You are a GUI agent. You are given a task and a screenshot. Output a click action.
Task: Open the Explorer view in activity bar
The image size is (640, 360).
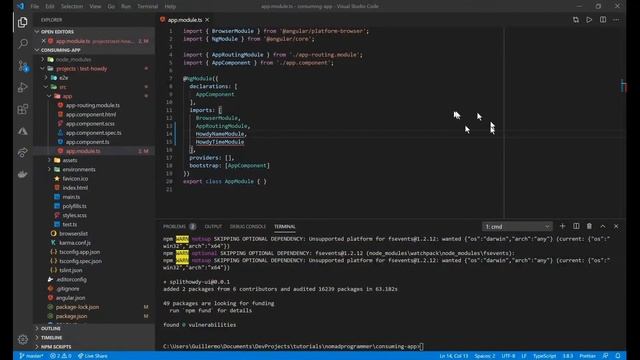coord(23,22)
